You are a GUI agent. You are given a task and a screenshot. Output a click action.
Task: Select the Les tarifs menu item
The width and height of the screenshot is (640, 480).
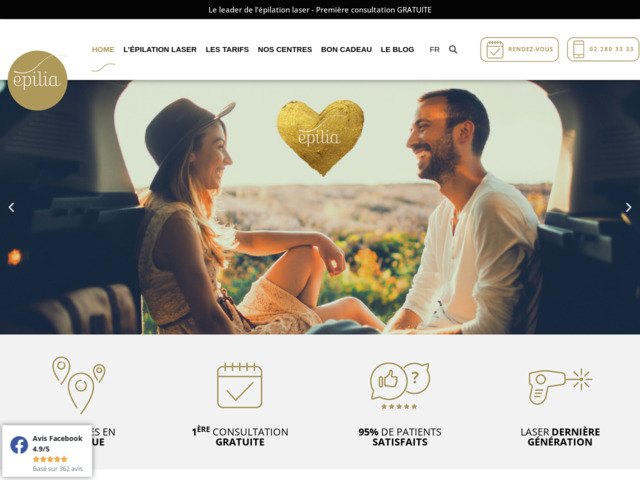tap(227, 49)
